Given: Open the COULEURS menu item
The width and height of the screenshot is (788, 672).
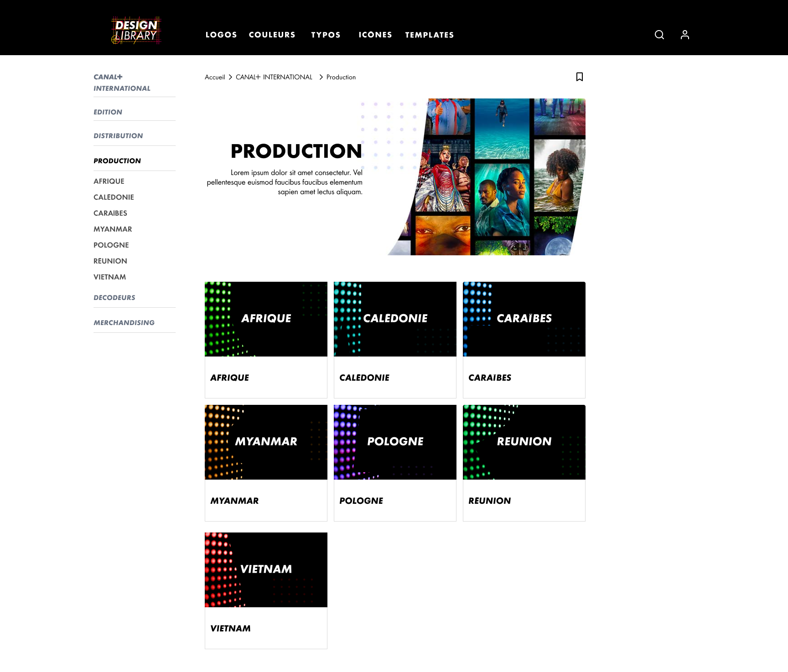Looking at the screenshot, I should [272, 35].
